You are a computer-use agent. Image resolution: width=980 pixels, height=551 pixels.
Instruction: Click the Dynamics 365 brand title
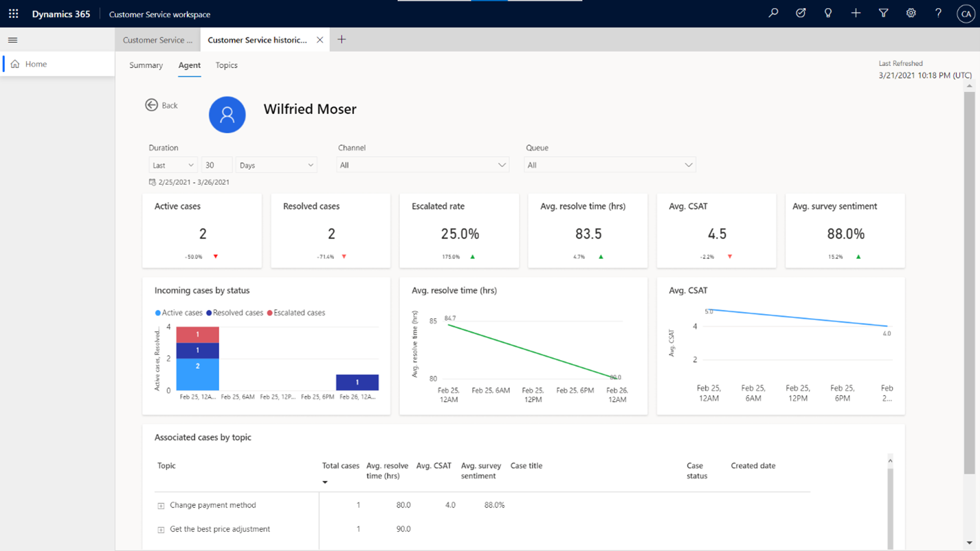tap(61, 14)
